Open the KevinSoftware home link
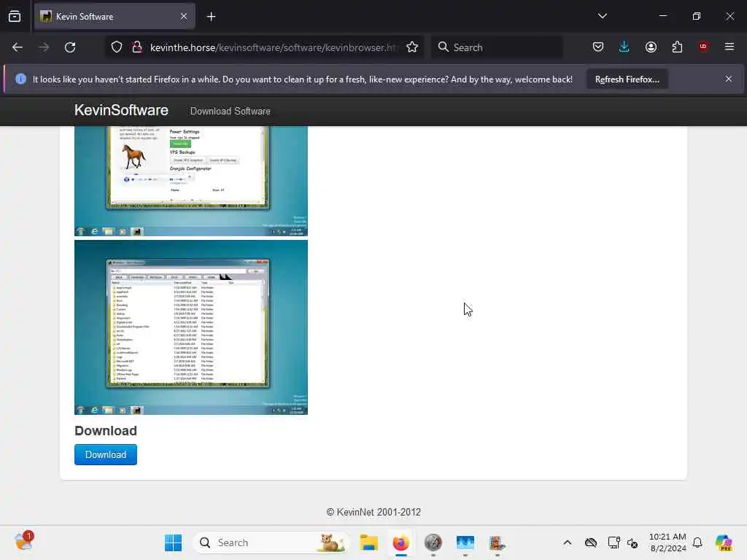Image resolution: width=747 pixels, height=560 pixels. [x=121, y=111]
